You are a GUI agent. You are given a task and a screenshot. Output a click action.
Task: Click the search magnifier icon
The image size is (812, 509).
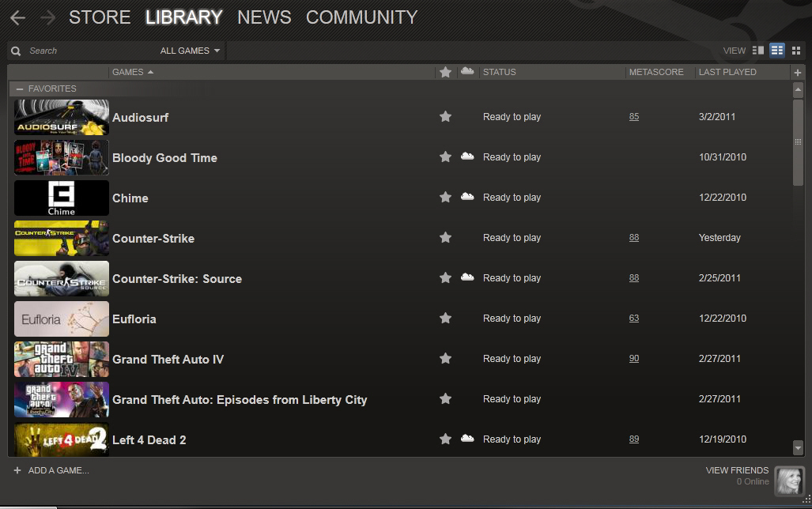pyautogui.click(x=16, y=51)
